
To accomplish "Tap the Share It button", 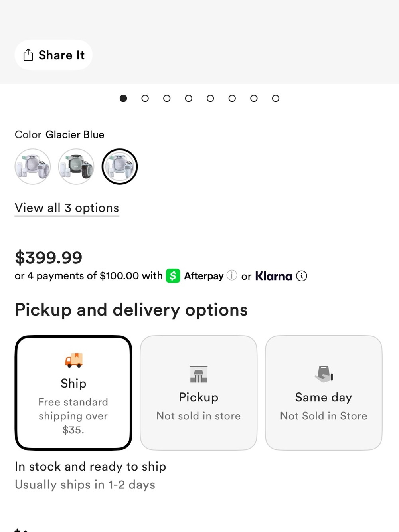I will [53, 55].
